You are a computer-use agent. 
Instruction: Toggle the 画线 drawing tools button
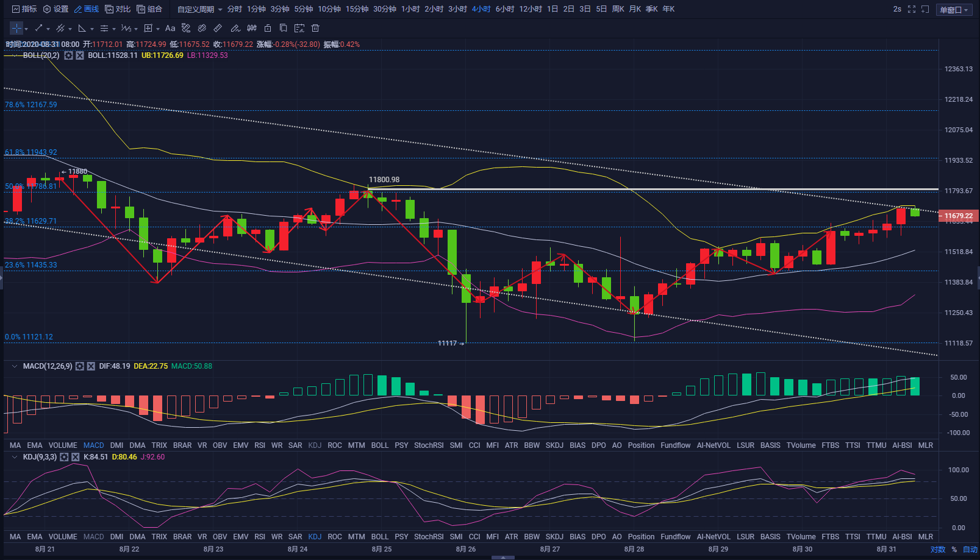tap(87, 9)
